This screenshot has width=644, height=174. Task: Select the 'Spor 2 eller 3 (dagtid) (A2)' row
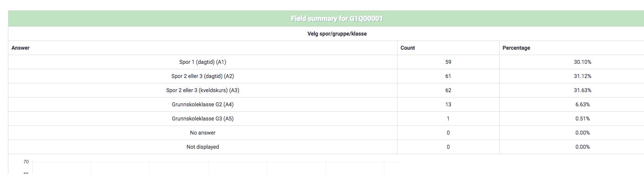203,76
